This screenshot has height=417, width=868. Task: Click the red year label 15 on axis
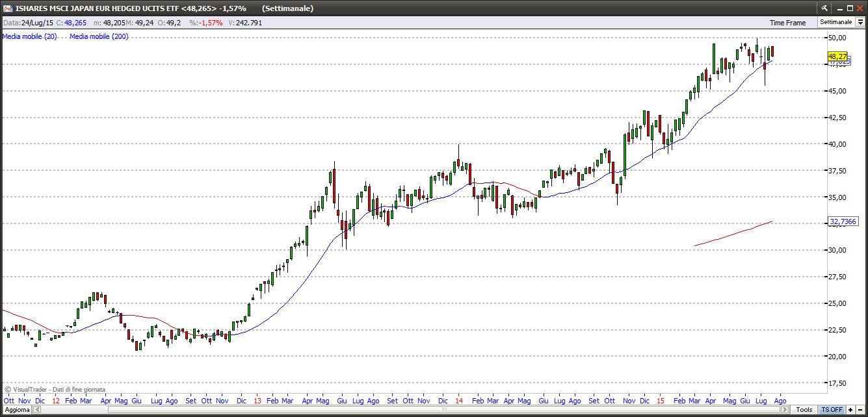pos(661,401)
